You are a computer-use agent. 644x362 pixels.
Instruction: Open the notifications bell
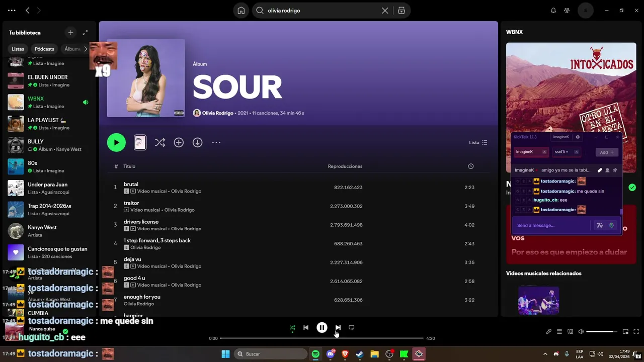tap(553, 11)
